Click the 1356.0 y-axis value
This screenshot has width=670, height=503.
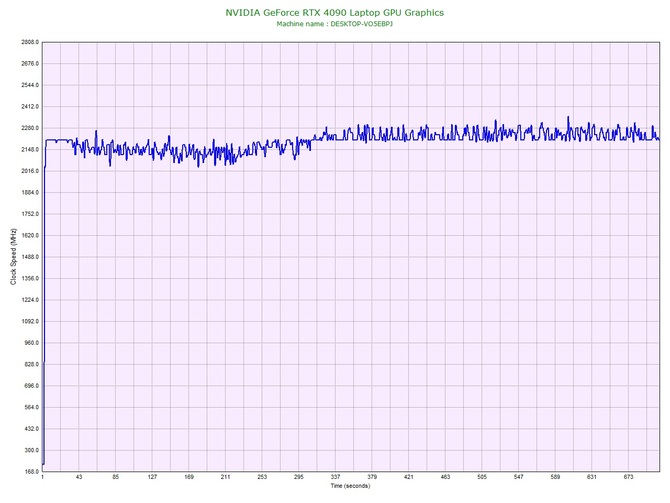30,278
